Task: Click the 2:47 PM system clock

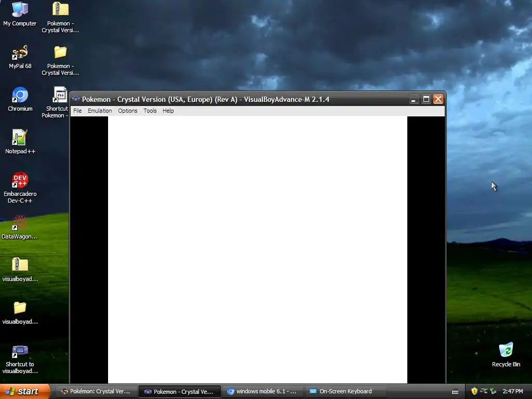Action: point(513,391)
